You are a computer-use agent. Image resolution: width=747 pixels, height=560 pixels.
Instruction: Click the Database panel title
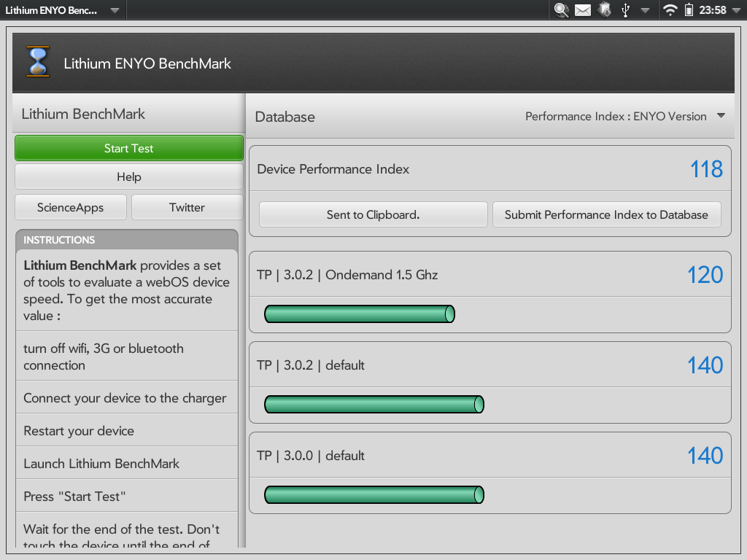[285, 117]
